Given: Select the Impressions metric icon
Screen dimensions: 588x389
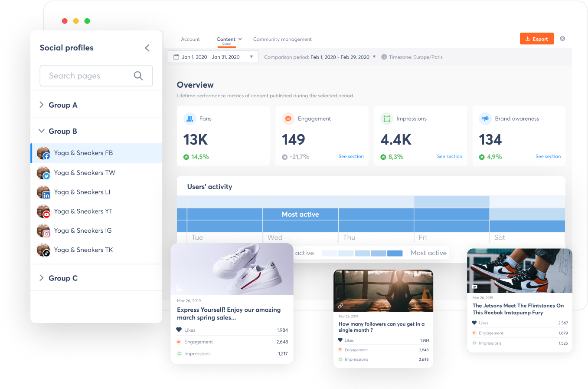Looking at the screenshot, I should [x=386, y=118].
